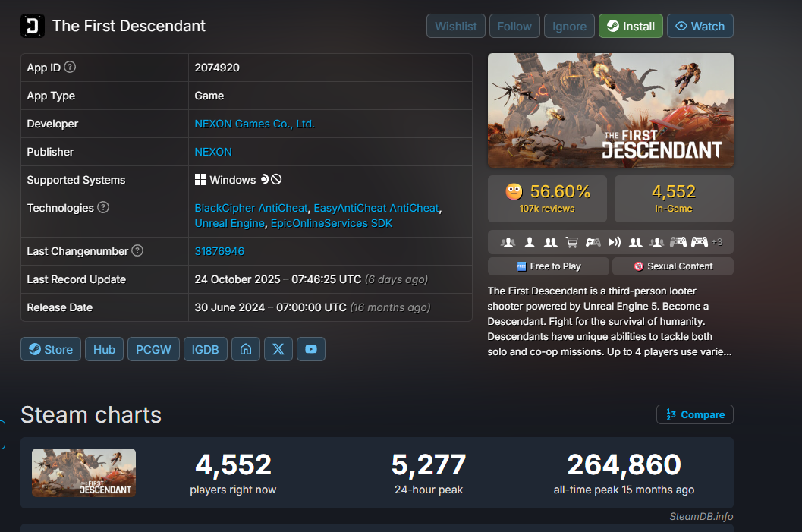
Task: Open the YouTube channel icon
Action: point(311,349)
